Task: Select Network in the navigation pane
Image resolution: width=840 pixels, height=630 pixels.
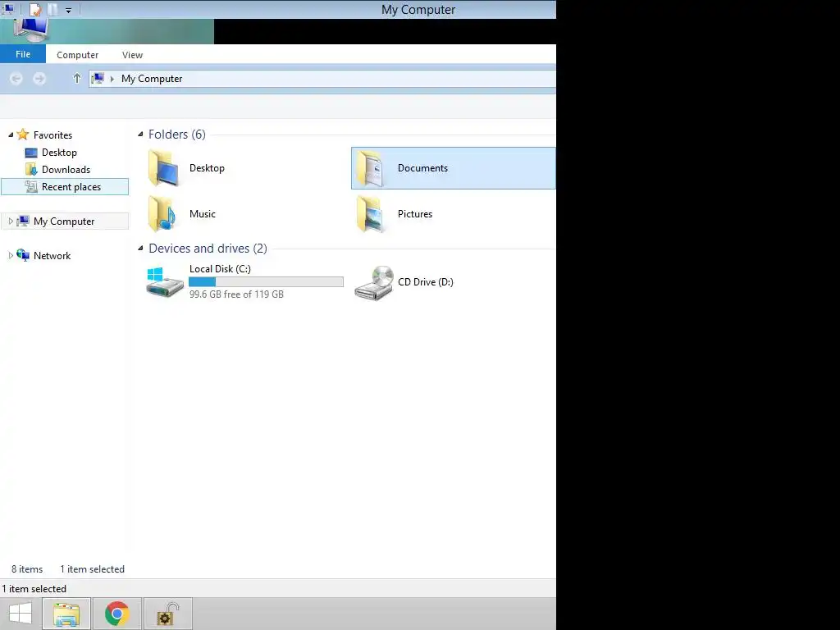Action: 52,256
